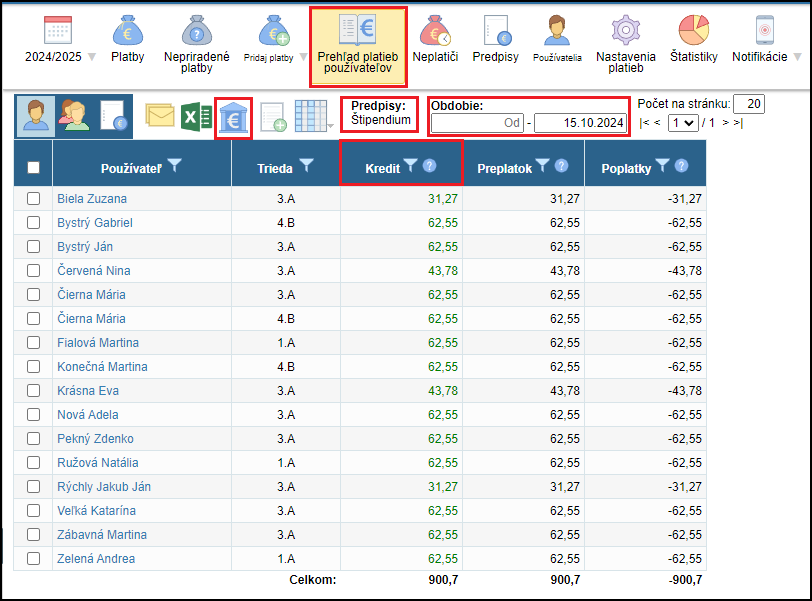Check the box for Rýchly Jakub Ján
The image size is (812, 601).
click(33, 486)
